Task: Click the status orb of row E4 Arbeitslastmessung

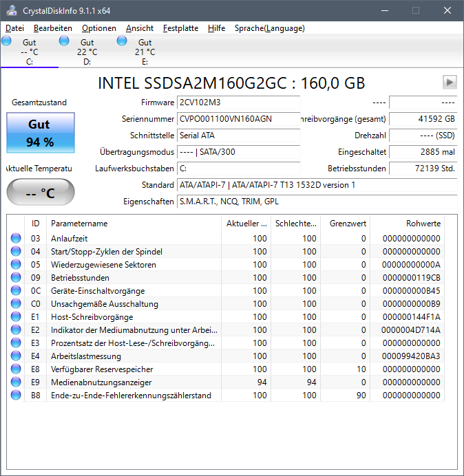Action: click(x=16, y=356)
